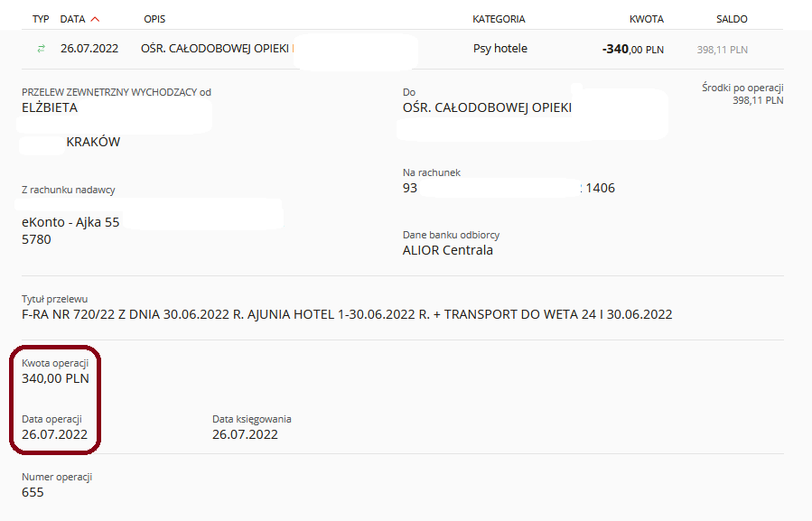This screenshot has height=521, width=812.
Task: Click the KATEGORIA column header
Action: pyautogui.click(x=499, y=19)
